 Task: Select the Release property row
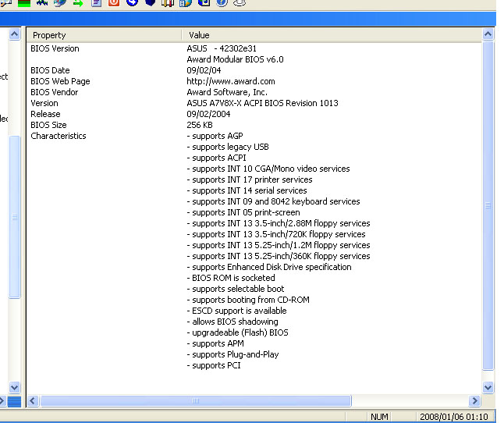pyautogui.click(x=45, y=114)
